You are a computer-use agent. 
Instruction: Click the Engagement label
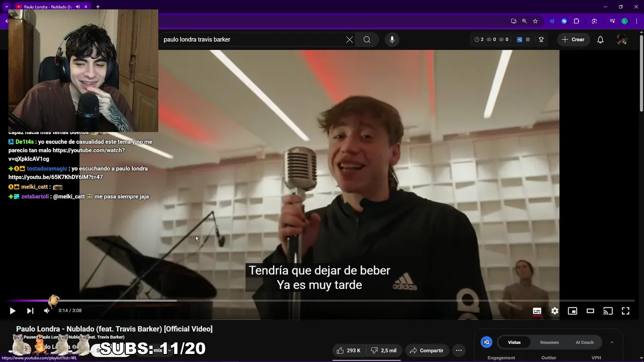(501, 358)
